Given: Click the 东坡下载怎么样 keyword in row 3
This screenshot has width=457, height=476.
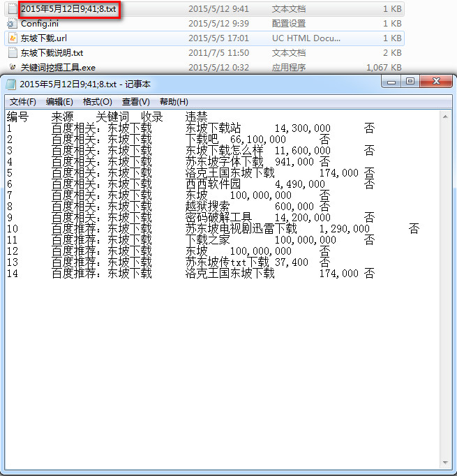Looking at the screenshot, I should tap(224, 151).
